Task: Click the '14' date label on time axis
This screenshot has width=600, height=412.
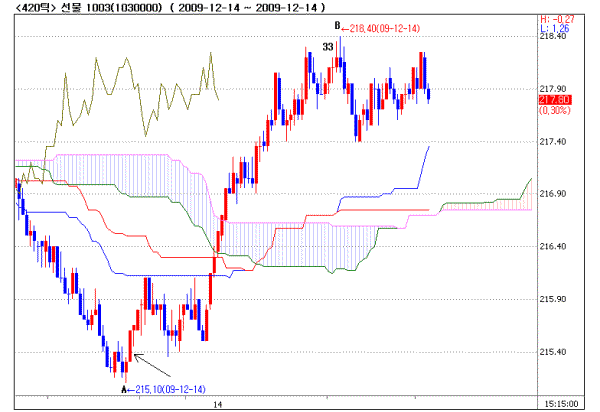Action: 217,403
